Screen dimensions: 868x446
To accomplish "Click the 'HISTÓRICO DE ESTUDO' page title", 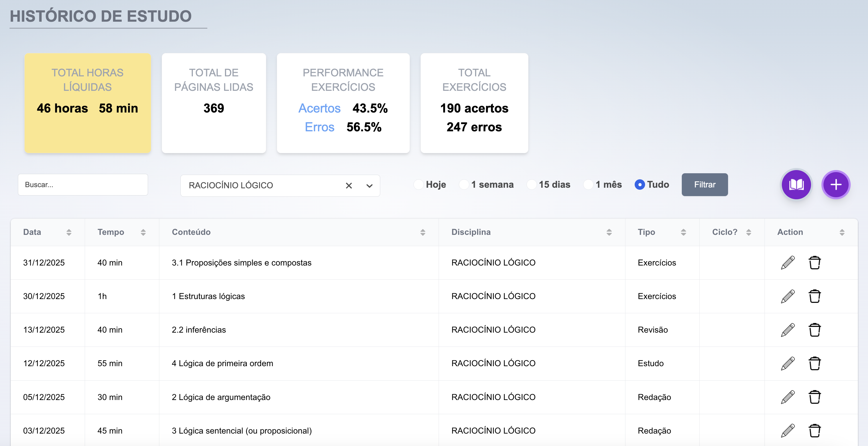I will (x=101, y=16).
